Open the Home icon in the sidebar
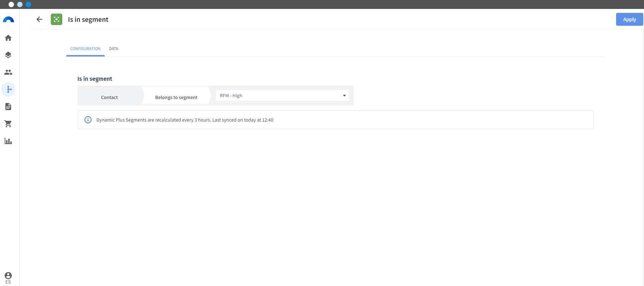The width and height of the screenshot is (644, 286). [8, 38]
